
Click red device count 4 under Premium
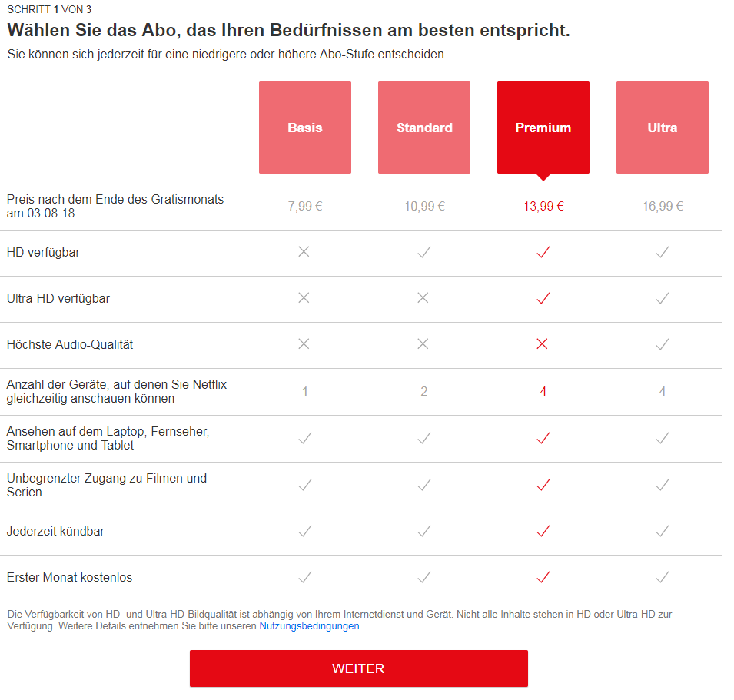(x=543, y=391)
